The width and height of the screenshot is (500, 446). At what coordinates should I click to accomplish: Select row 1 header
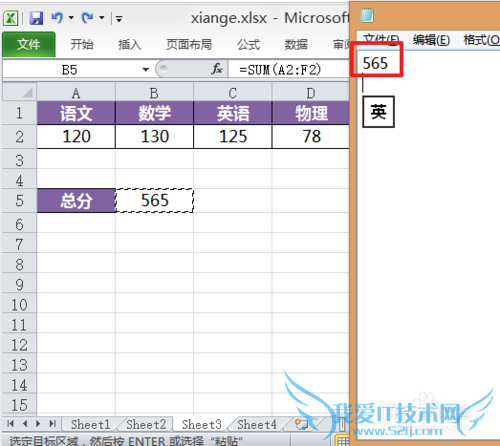point(19,113)
